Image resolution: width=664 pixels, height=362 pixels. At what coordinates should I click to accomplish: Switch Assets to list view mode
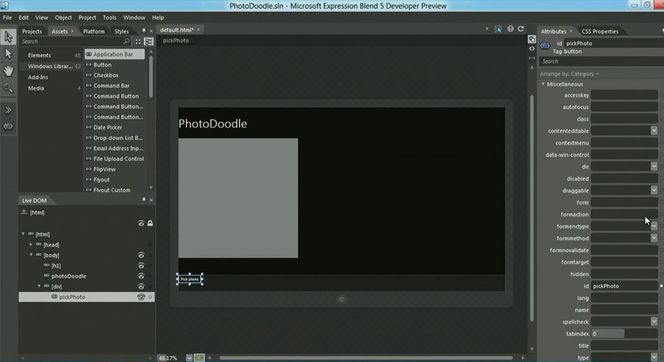pos(149,41)
